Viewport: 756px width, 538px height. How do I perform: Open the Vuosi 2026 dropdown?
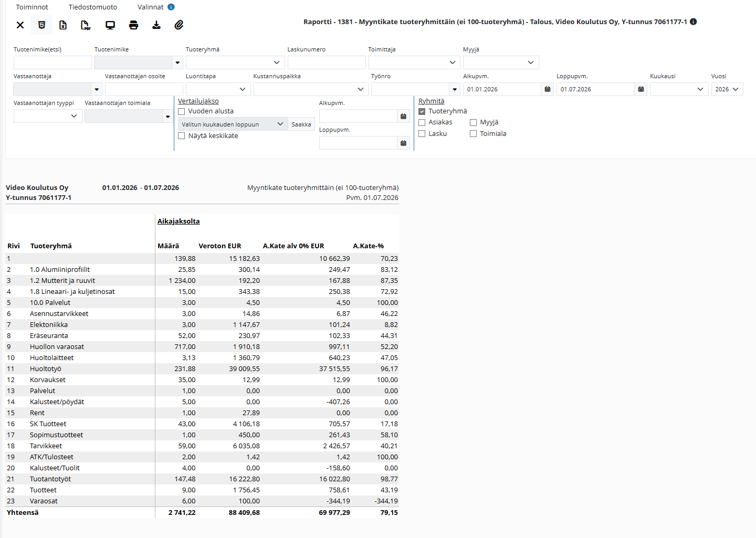click(x=727, y=89)
